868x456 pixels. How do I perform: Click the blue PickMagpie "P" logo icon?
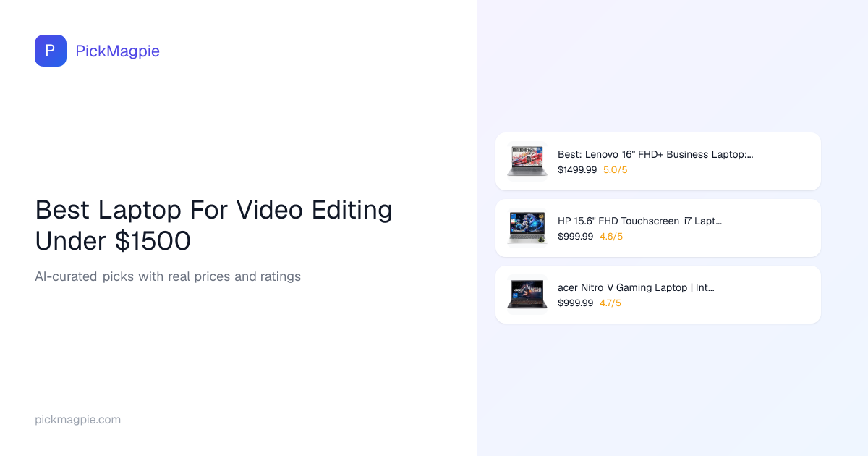point(51,51)
